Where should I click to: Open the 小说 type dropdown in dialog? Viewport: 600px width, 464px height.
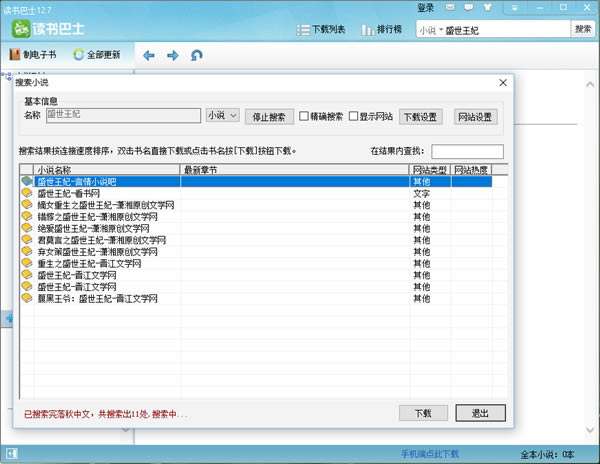[x=223, y=115]
